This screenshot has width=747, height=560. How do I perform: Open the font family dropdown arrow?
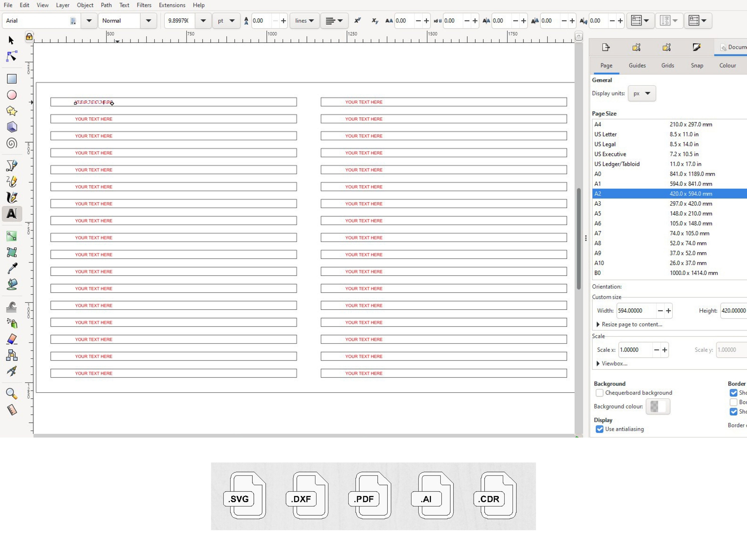click(89, 21)
